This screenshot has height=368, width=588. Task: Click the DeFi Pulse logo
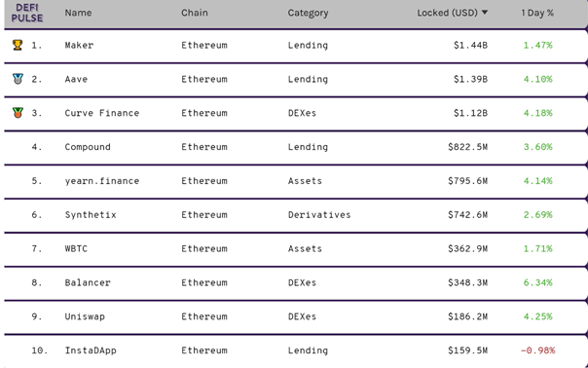tap(27, 13)
